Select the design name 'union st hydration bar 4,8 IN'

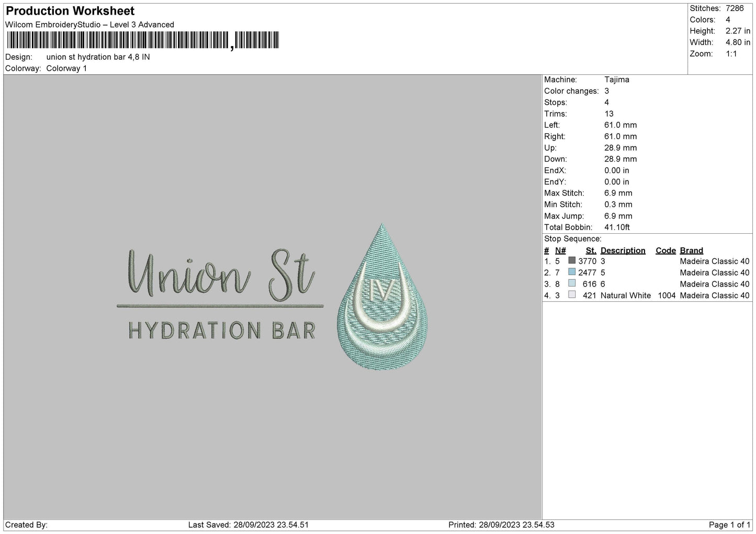[98, 57]
